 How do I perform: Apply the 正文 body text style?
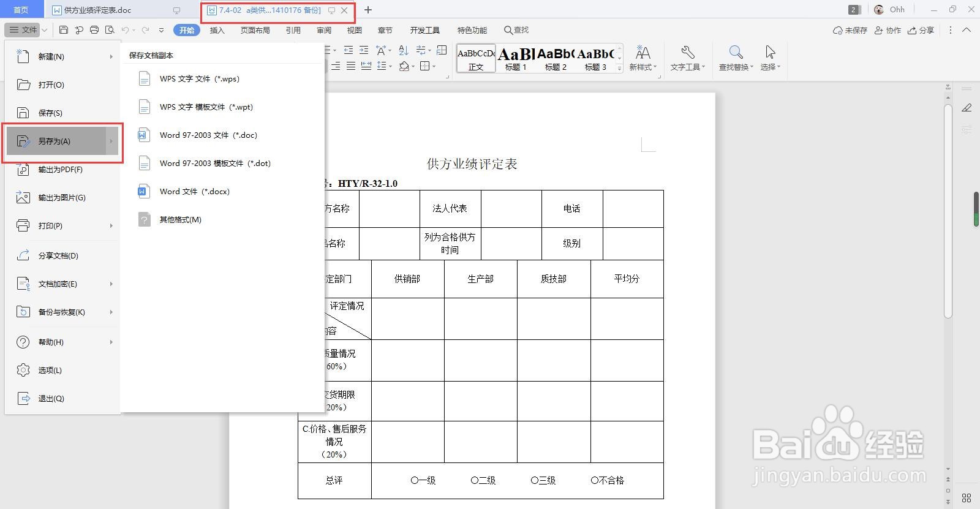point(476,59)
